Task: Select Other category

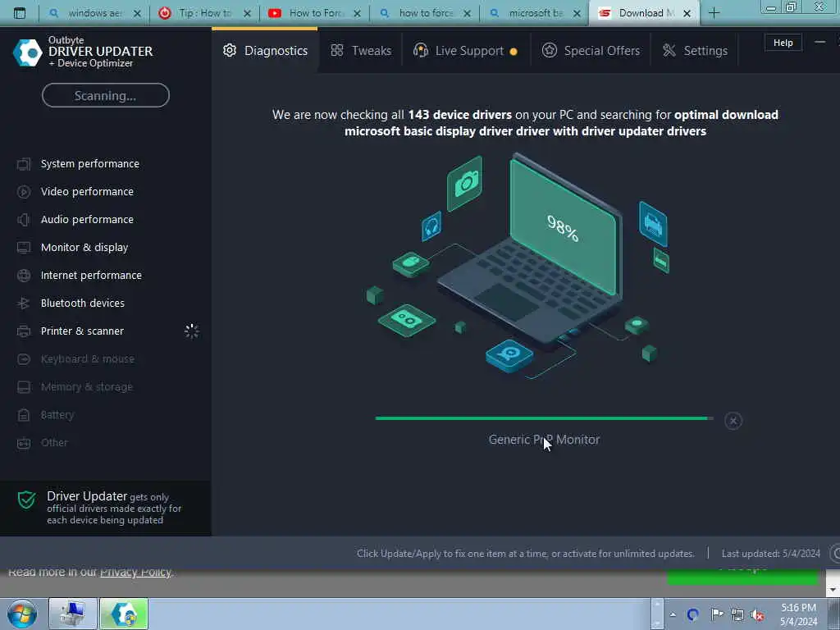Action: pos(54,442)
